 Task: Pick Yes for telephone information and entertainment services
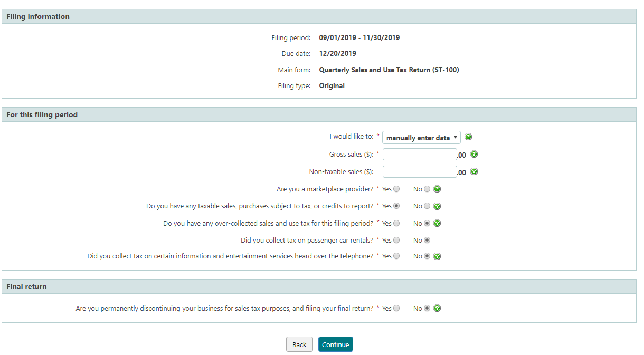point(396,256)
